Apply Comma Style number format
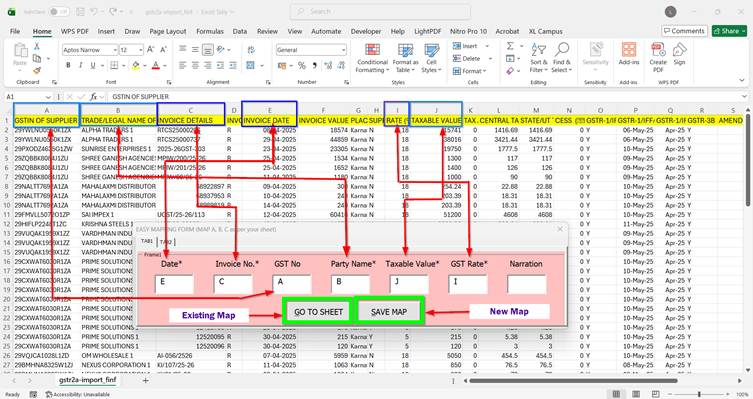The width and height of the screenshot is (753, 399). pyautogui.click(x=314, y=65)
